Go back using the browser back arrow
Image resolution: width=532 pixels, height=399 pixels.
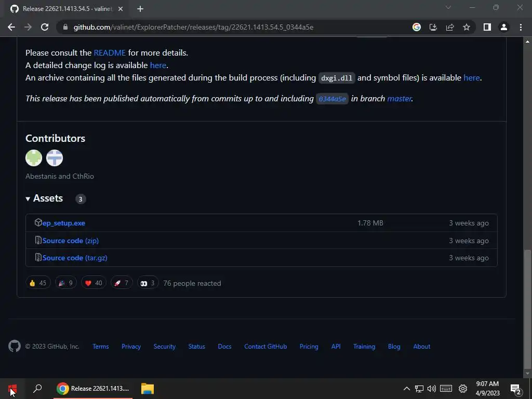pyautogui.click(x=11, y=27)
